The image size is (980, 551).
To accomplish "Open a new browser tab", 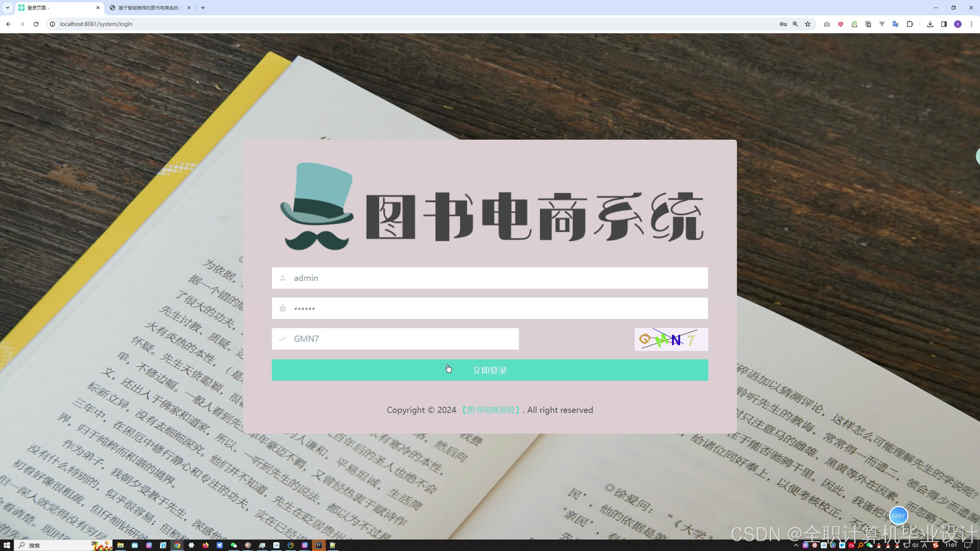I will 203,8.
